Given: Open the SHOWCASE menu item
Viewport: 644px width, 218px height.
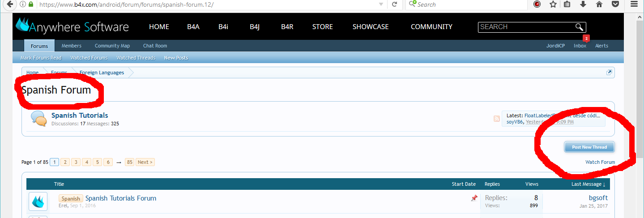Looking at the screenshot, I should [371, 27].
